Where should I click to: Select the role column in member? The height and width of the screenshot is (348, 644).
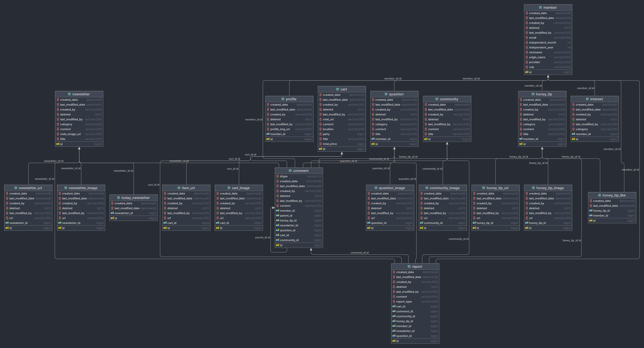548,67
